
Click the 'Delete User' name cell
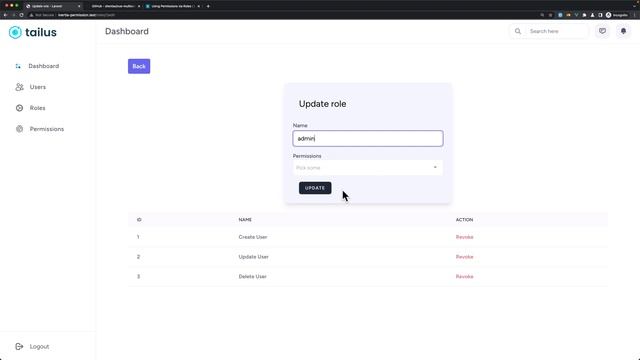pos(252,276)
